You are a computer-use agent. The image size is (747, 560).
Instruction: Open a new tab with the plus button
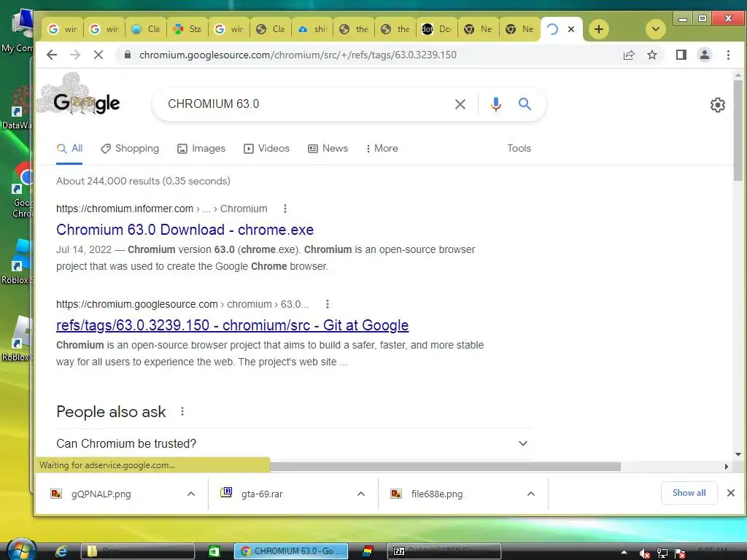click(599, 29)
